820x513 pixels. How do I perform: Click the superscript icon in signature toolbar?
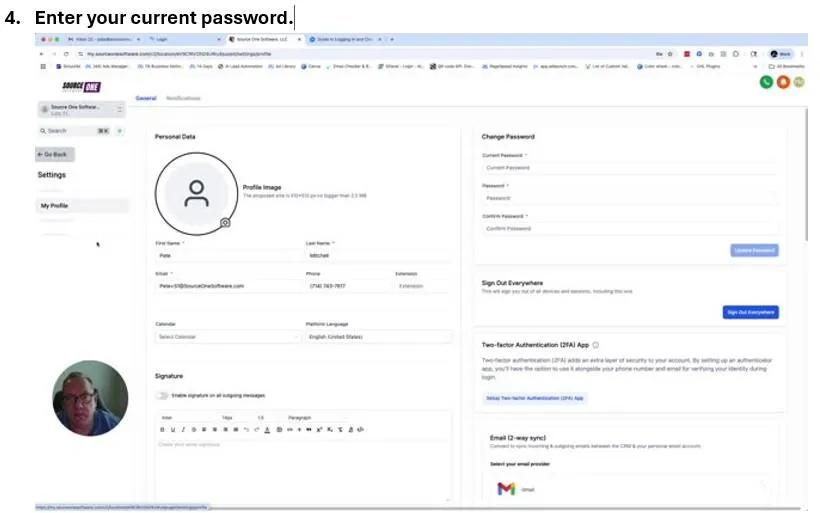[319, 429]
